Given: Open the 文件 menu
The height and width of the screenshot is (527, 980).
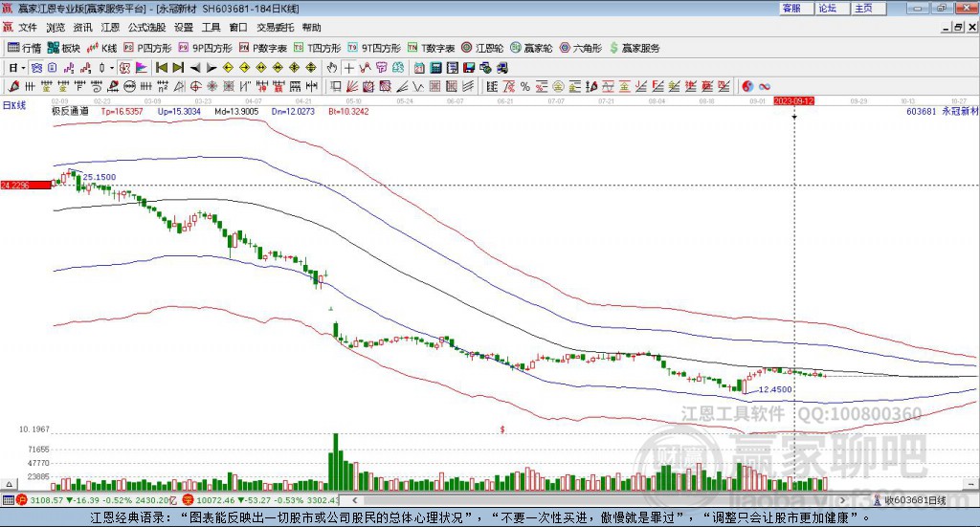Looking at the screenshot, I should (28, 28).
